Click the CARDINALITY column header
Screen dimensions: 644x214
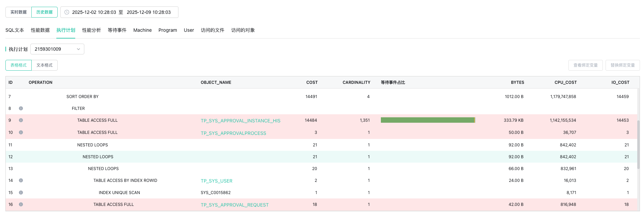pyautogui.click(x=357, y=82)
